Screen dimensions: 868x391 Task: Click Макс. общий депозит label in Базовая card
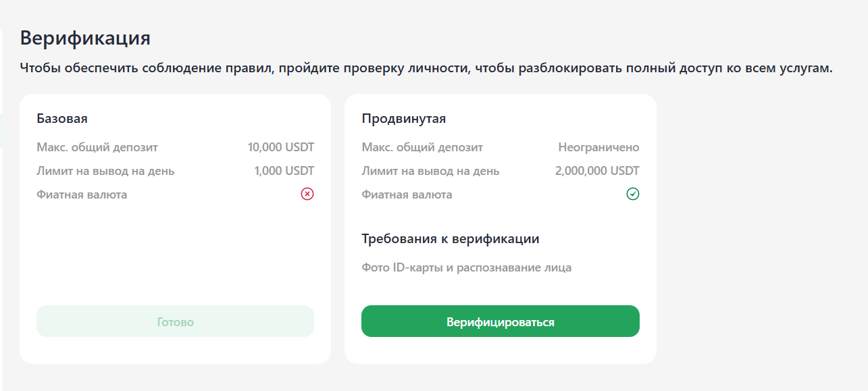[x=97, y=147]
